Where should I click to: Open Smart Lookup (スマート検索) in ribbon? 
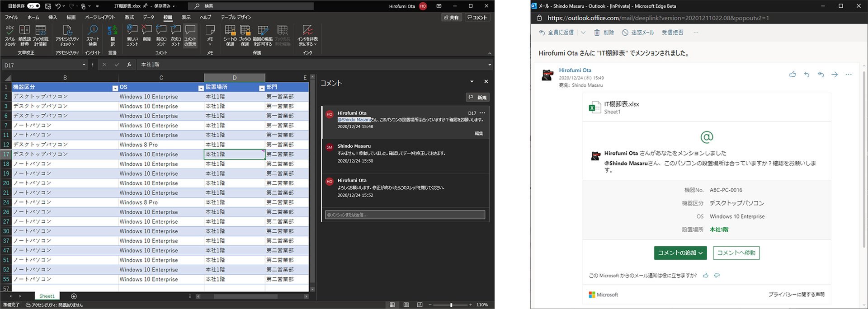tap(93, 36)
